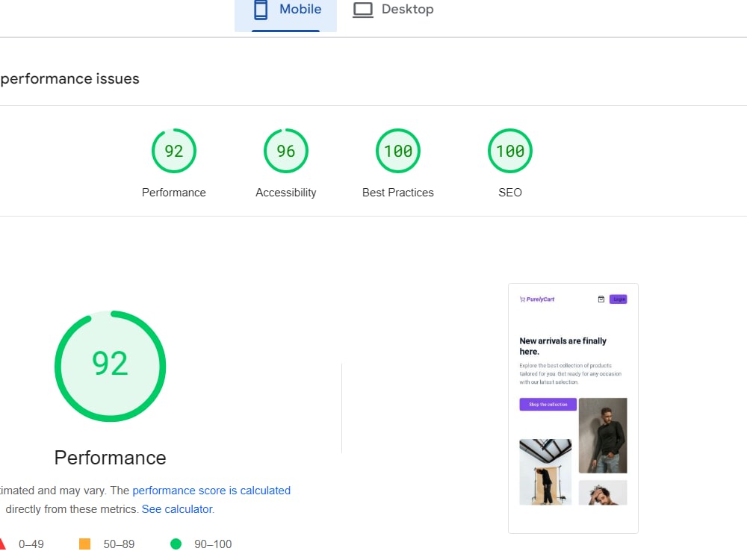Open the Performance score gauge showing 92
This screenshot has height=560, width=747.
pyautogui.click(x=174, y=151)
